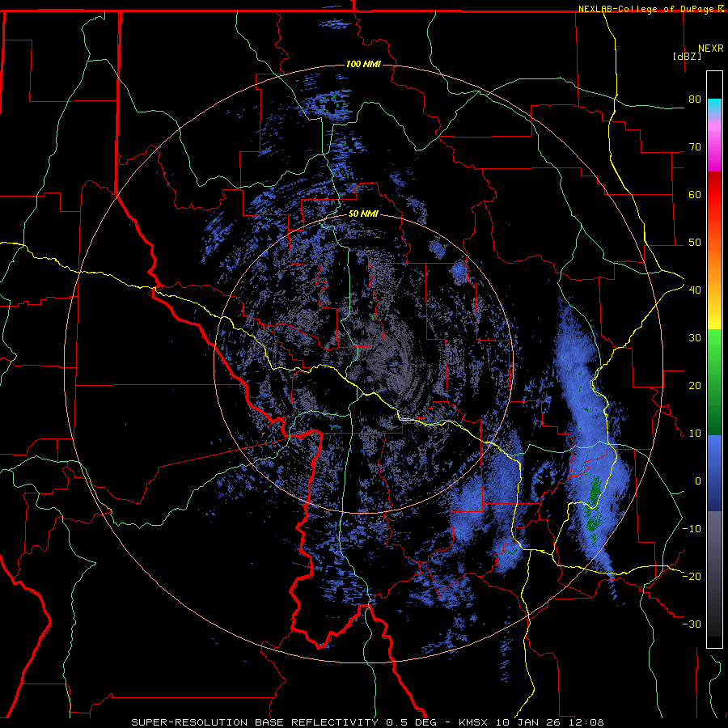Click the dBZ legend unit label
Screen dimensions: 728x728
click(x=687, y=56)
